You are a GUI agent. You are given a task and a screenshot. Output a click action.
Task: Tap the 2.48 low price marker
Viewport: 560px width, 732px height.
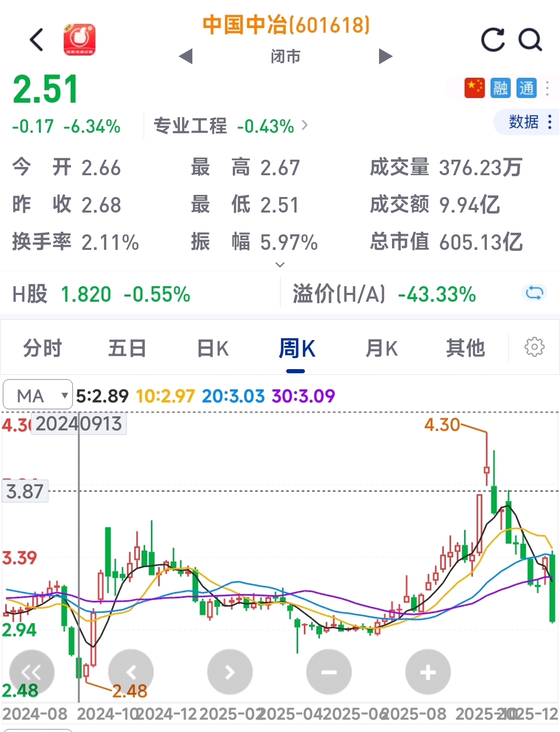tap(130, 691)
